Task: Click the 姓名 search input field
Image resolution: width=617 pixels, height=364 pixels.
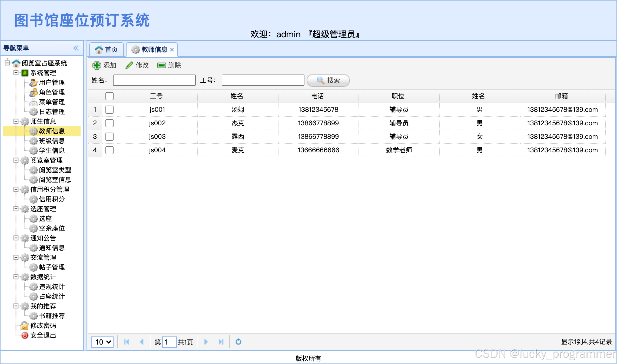Action: [154, 80]
